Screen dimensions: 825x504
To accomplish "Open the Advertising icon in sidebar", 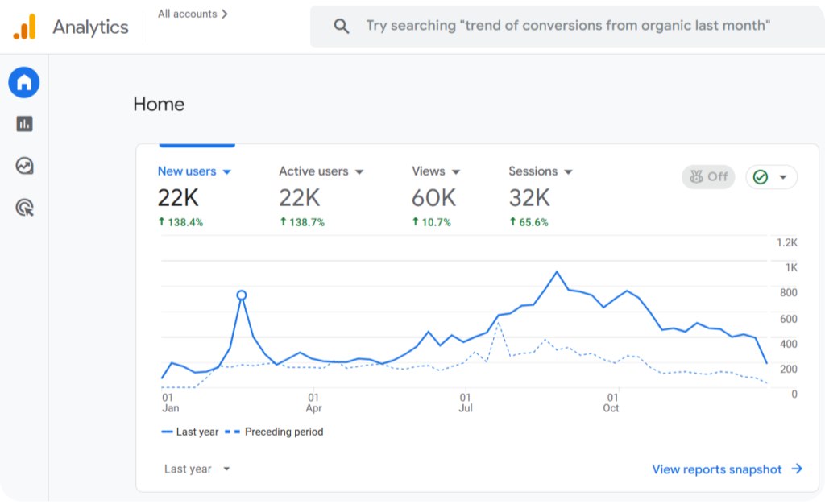I will [x=24, y=208].
